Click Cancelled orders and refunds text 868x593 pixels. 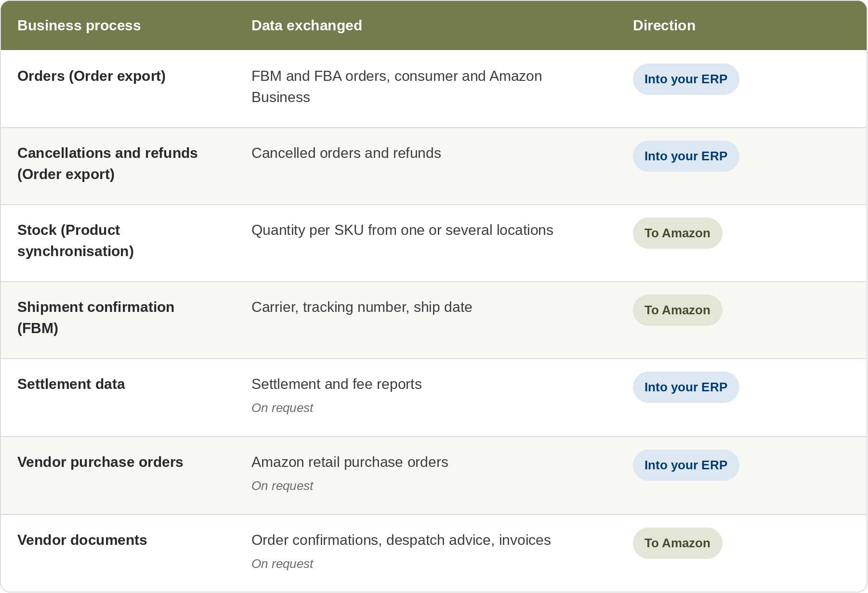pyautogui.click(x=346, y=153)
